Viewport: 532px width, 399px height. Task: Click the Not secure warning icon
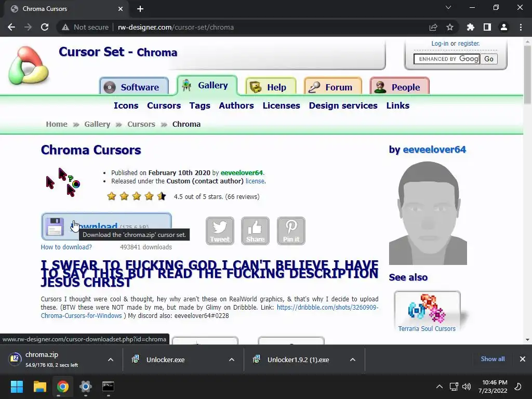coord(65,27)
